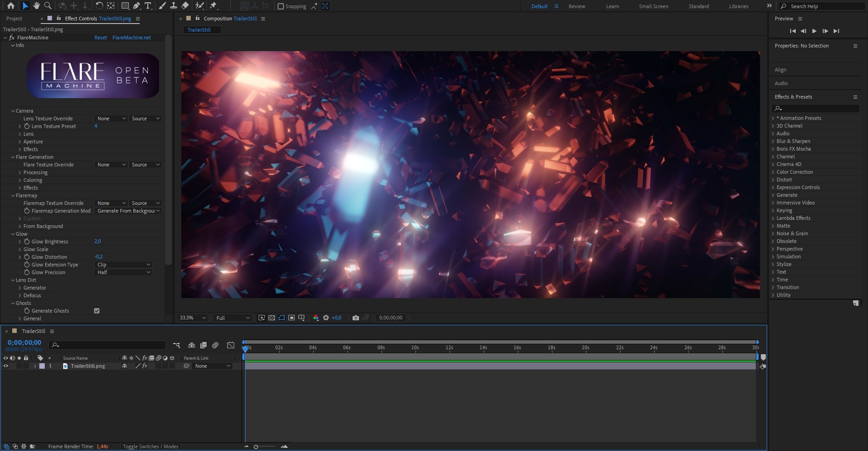Play the preview
The height and width of the screenshot is (451, 868).
click(x=814, y=31)
